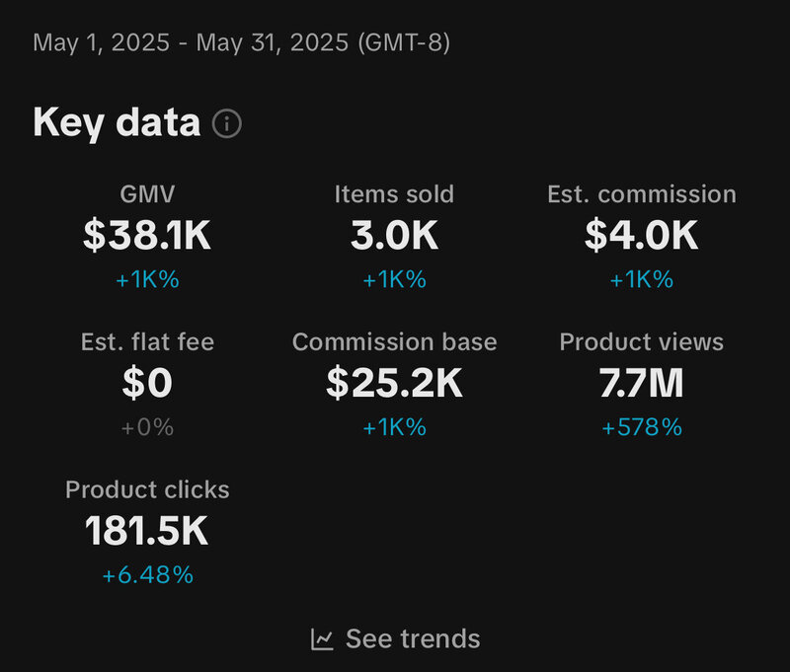This screenshot has width=790, height=672.
Task: Open the Key data info icon
Action: pyautogui.click(x=227, y=123)
